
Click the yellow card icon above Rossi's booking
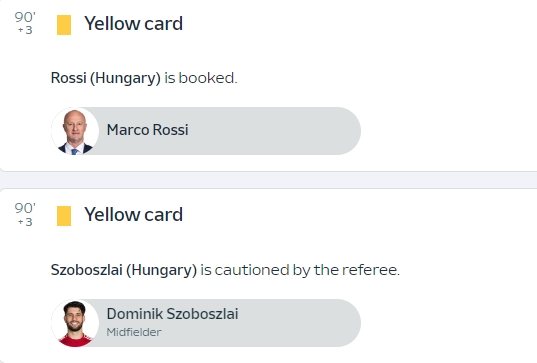64,25
